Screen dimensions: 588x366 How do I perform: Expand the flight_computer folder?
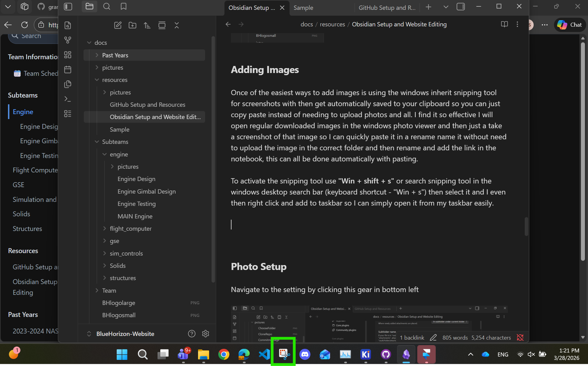(104, 228)
